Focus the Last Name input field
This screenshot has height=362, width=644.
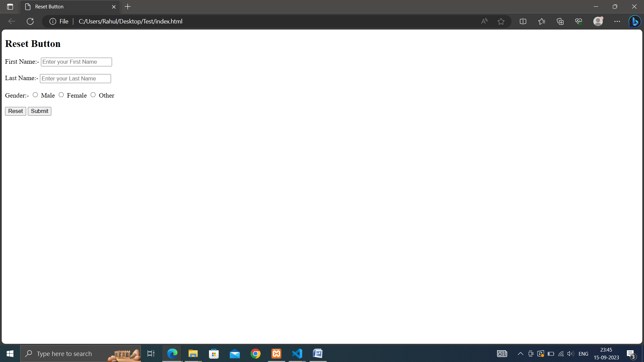[75, 79]
